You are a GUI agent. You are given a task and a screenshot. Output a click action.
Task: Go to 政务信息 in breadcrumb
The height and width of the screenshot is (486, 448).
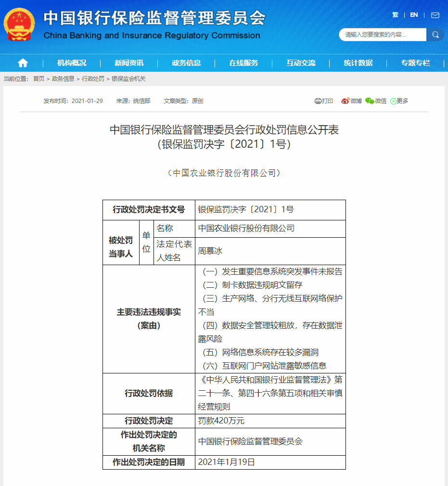[63, 79]
